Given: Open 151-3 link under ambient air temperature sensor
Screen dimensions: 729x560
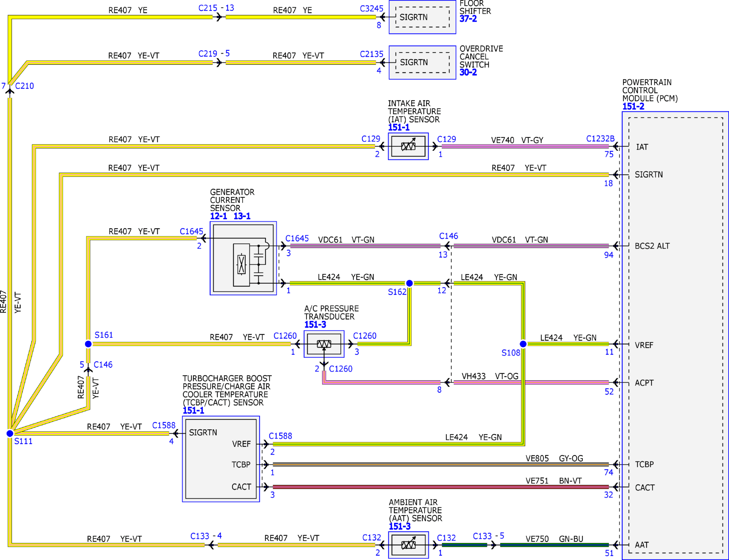Looking at the screenshot, I should click(399, 527).
